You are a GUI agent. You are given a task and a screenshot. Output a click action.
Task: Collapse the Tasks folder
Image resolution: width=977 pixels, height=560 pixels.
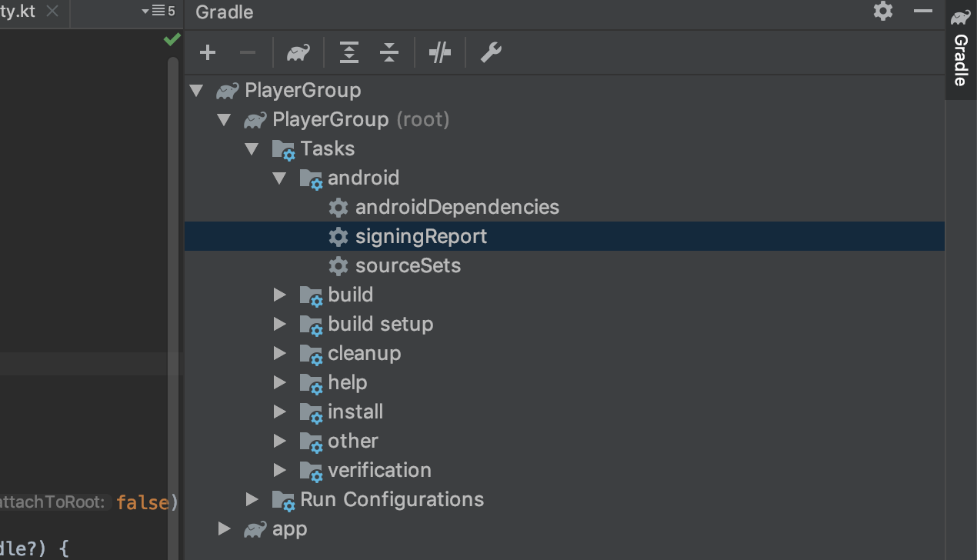coord(252,149)
